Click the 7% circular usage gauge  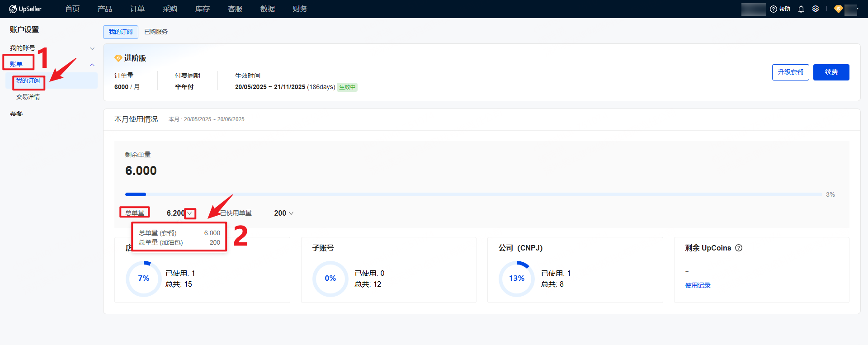click(144, 279)
